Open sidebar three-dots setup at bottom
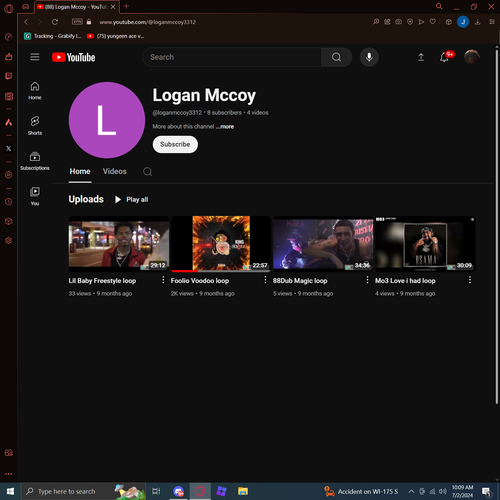500x500 pixels. [x=9, y=474]
